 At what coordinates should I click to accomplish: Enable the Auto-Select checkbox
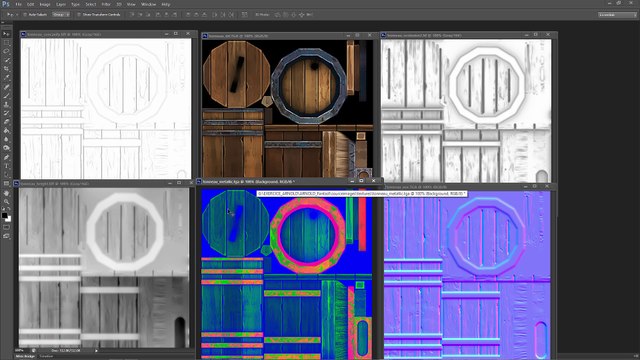(x=25, y=15)
